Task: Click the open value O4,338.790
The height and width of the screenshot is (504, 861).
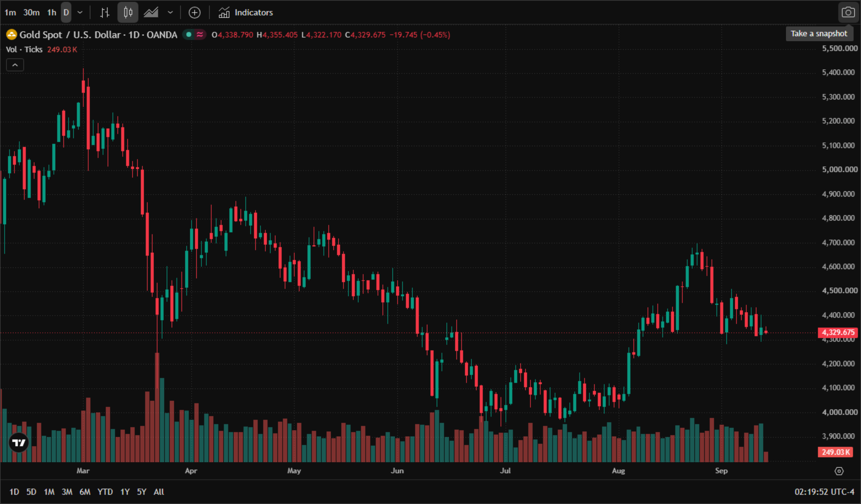Action: point(232,35)
